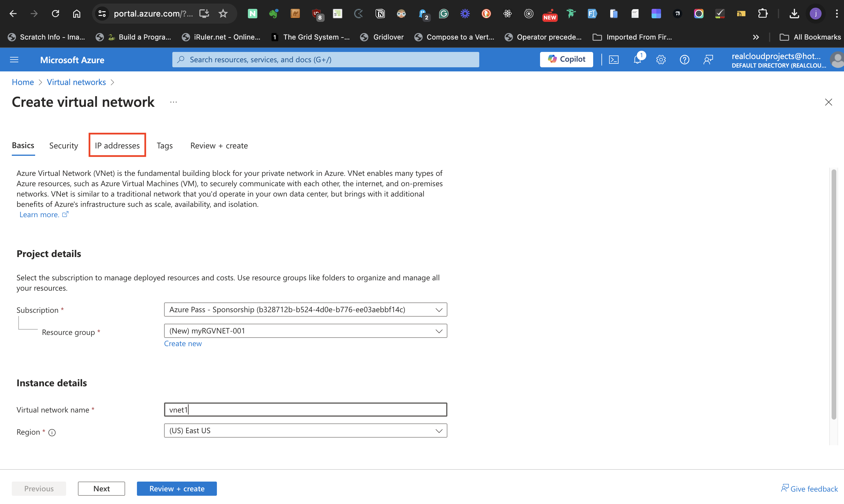Screen dimensions: 844x504
Task: Click the vertical scrollbar of the form
Action: click(834, 294)
